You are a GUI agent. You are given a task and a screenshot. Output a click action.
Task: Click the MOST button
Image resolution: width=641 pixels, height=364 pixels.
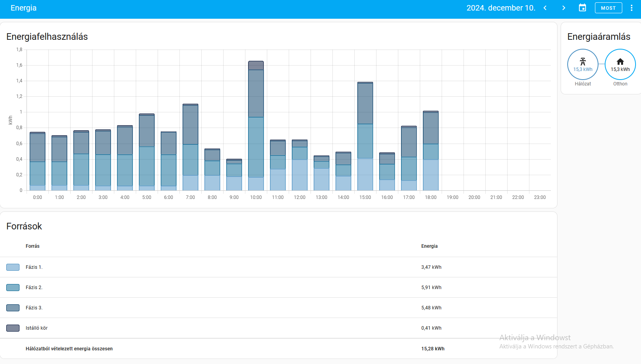coord(608,8)
